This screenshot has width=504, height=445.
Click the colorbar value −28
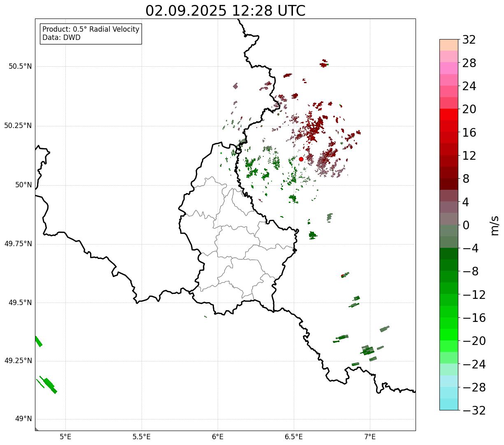[474, 387]
